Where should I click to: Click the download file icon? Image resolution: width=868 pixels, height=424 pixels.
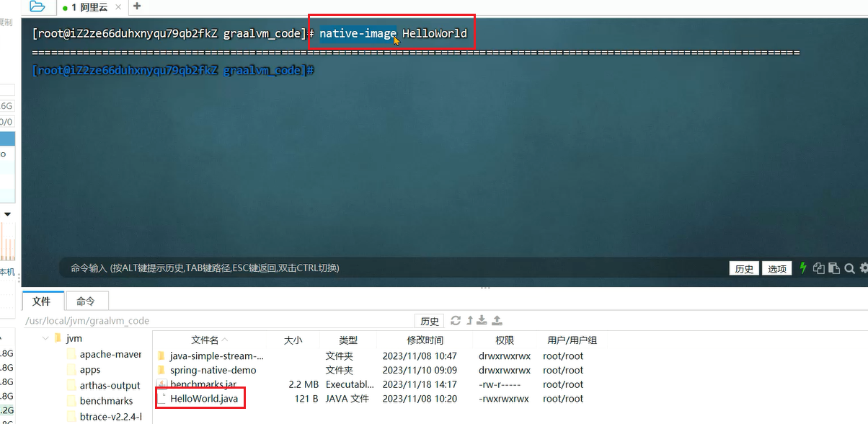[482, 321]
